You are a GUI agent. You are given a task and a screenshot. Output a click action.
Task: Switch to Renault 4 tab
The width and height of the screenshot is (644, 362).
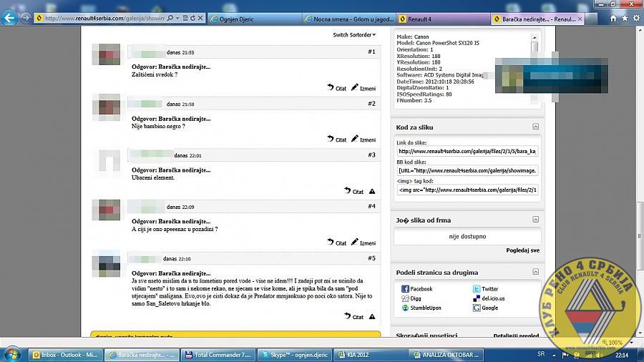click(x=444, y=19)
